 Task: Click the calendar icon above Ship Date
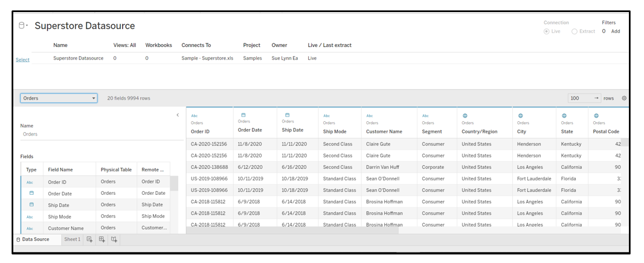[287, 115]
